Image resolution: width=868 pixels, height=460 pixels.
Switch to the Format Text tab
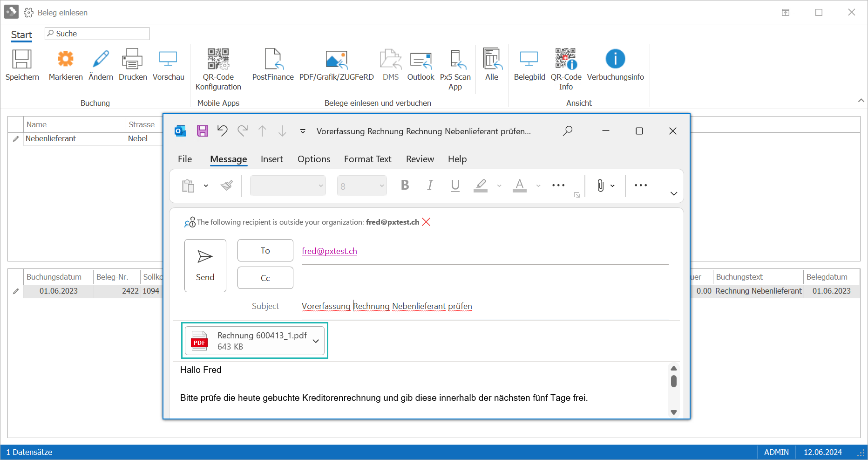click(368, 159)
